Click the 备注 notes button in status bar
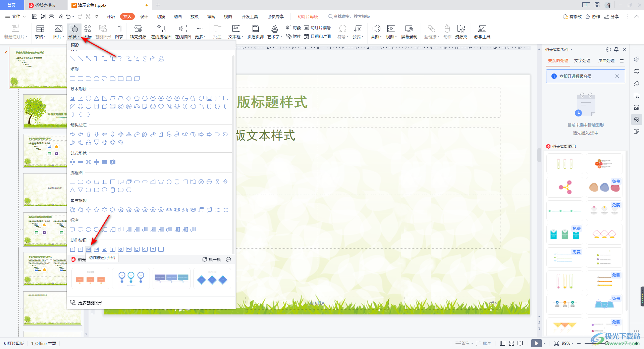644x349 pixels. point(464,343)
